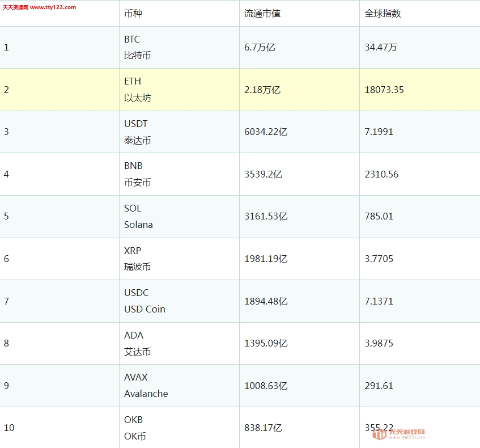Click the coin name USD Coin
The width and height of the screenshot is (480, 448).
pos(145,309)
